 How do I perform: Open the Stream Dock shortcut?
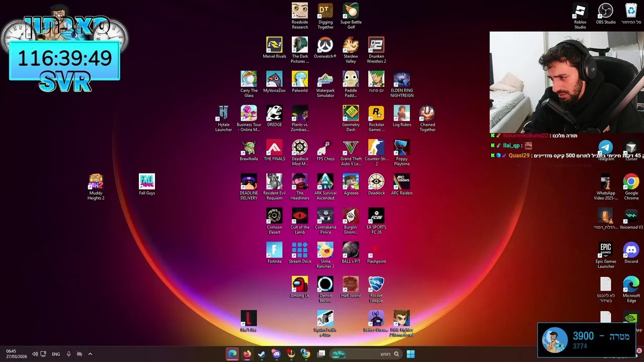300,253
